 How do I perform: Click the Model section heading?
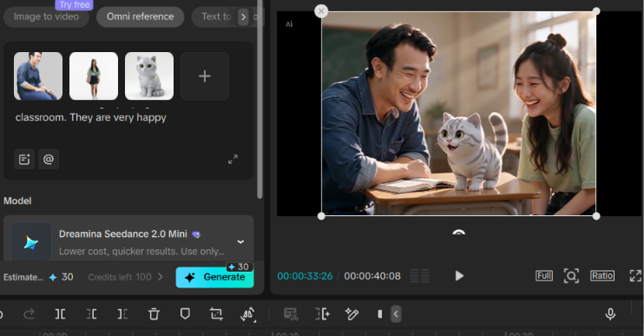pyautogui.click(x=17, y=201)
